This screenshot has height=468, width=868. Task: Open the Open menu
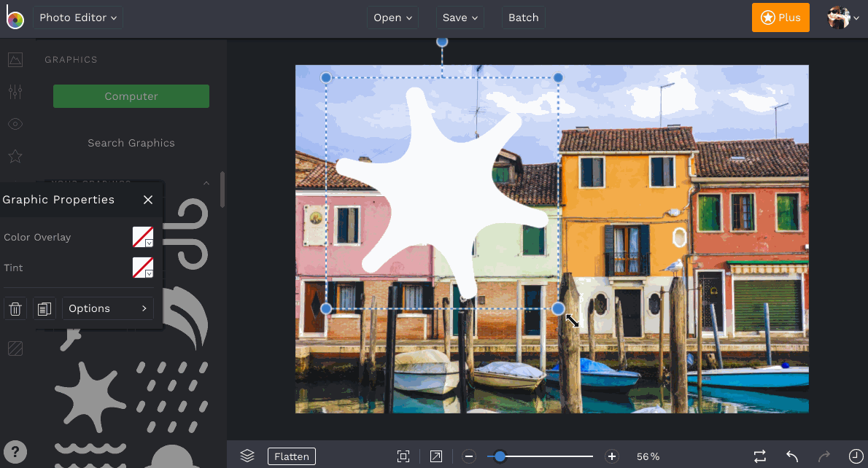tap(392, 17)
